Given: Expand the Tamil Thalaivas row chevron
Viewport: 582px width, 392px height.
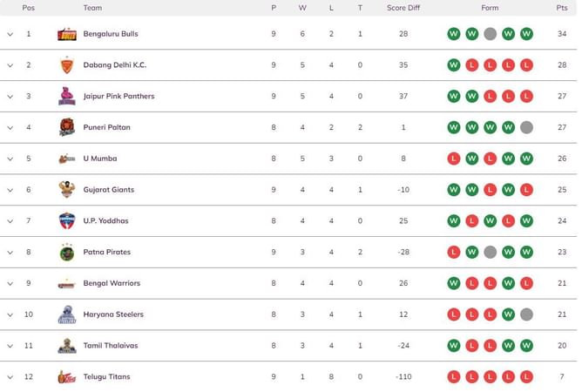Looking at the screenshot, I should [10, 346].
